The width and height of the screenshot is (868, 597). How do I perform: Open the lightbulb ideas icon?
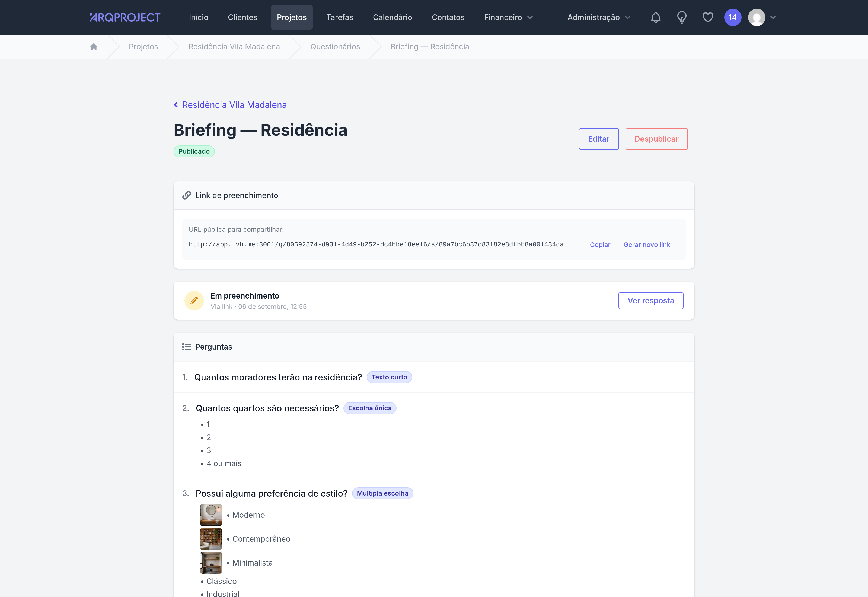click(682, 17)
